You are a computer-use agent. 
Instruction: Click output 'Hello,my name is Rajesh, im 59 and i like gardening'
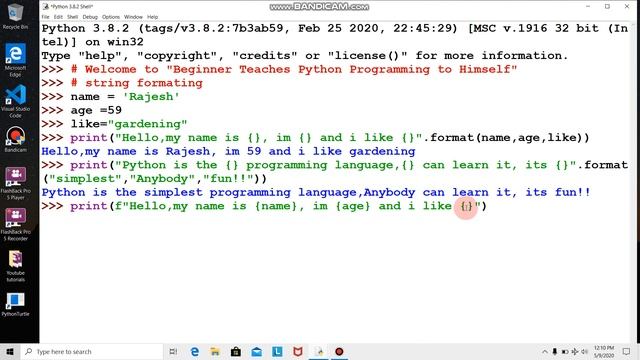pyautogui.click(x=228, y=151)
